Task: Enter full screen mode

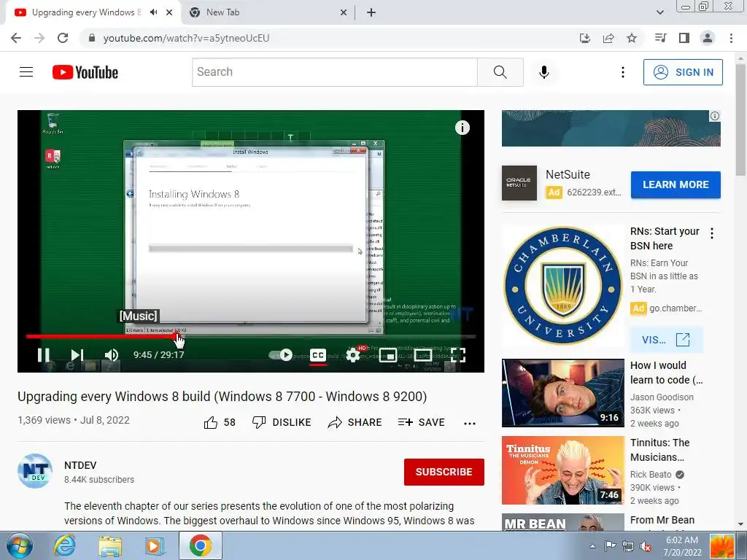Action: pyautogui.click(x=458, y=355)
